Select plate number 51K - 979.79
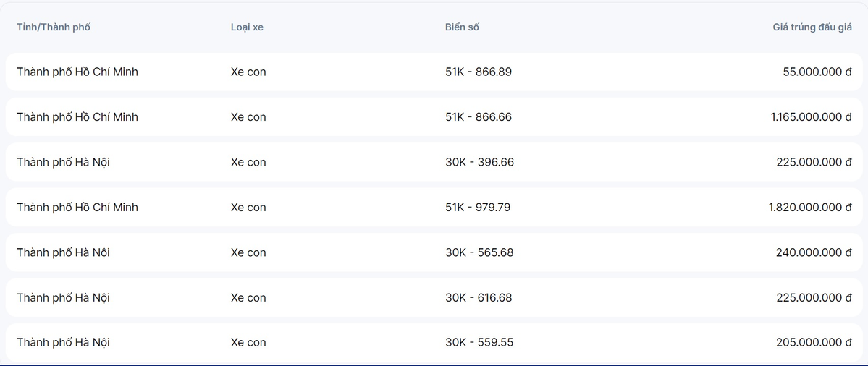 (x=478, y=208)
